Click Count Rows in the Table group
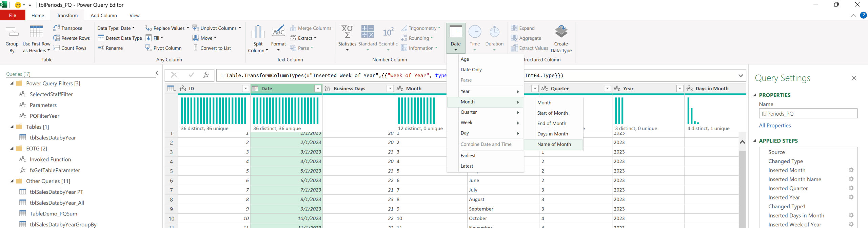This screenshot has width=868, height=228. (x=70, y=48)
